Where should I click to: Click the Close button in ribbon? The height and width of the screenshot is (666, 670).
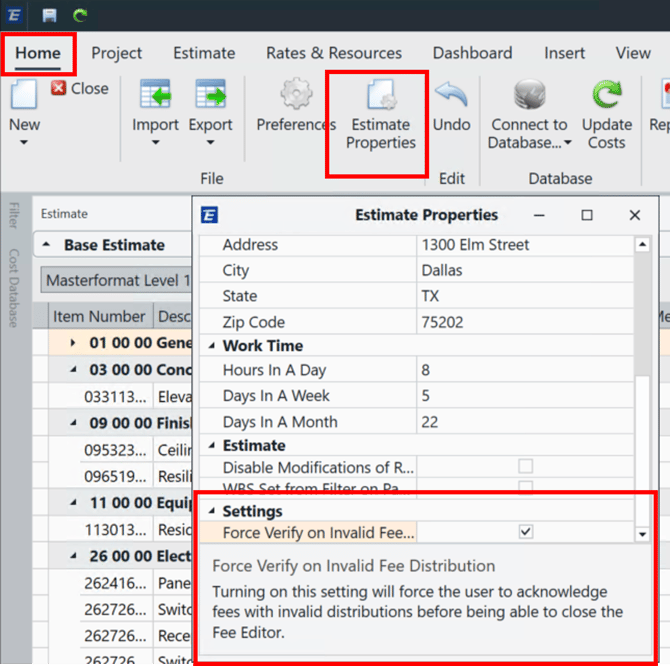tap(79, 88)
